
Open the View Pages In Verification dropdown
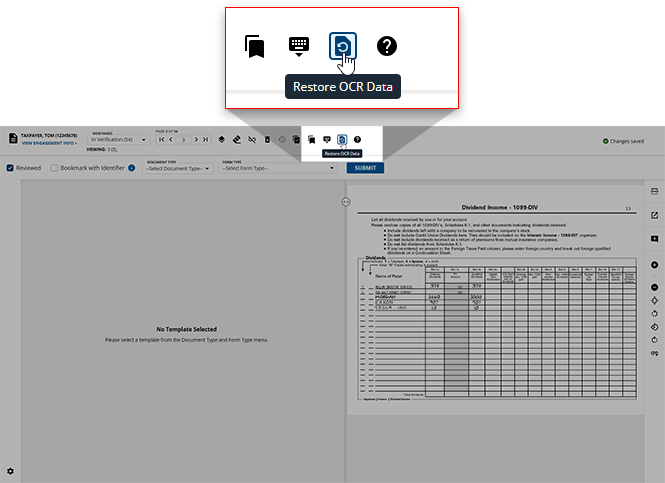[118, 140]
